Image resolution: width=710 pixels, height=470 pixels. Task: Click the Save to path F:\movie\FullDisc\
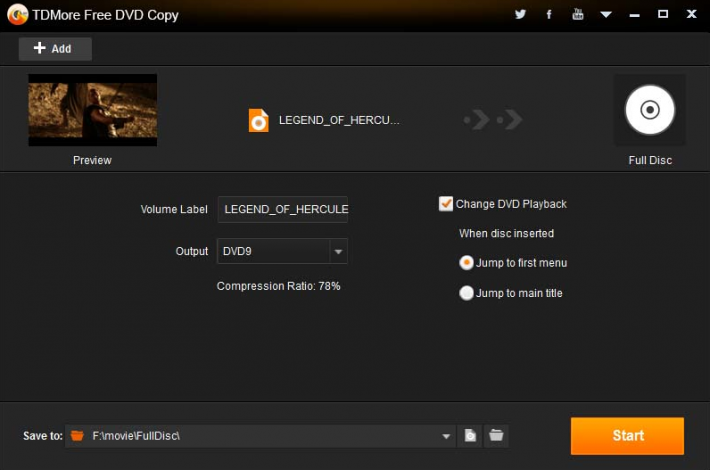click(136, 436)
